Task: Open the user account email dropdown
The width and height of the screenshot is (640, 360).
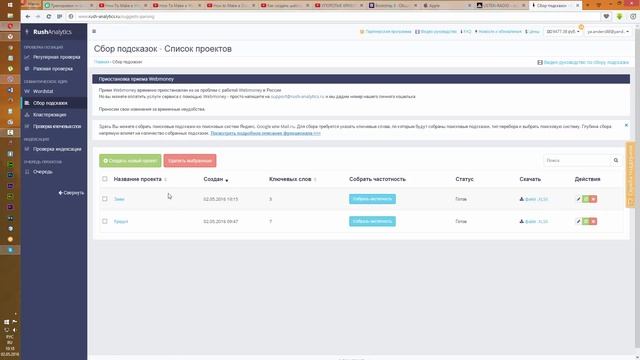Action: click(608, 32)
